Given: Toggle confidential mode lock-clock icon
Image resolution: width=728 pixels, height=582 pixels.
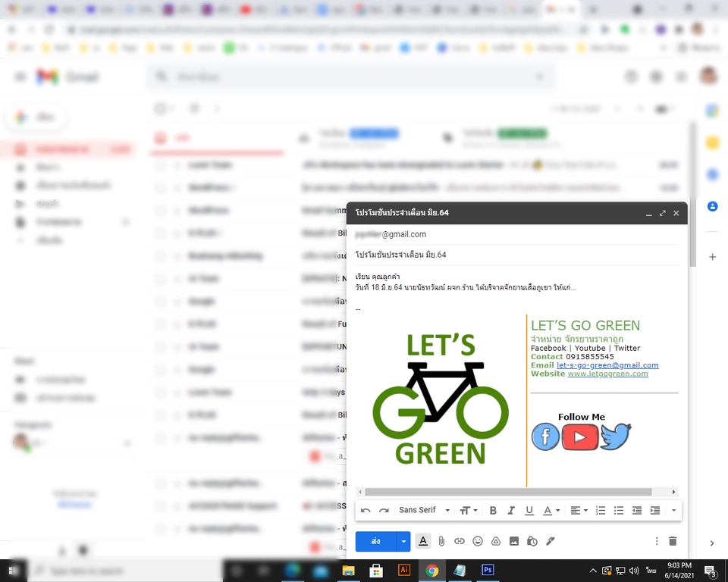Looking at the screenshot, I should (532, 541).
